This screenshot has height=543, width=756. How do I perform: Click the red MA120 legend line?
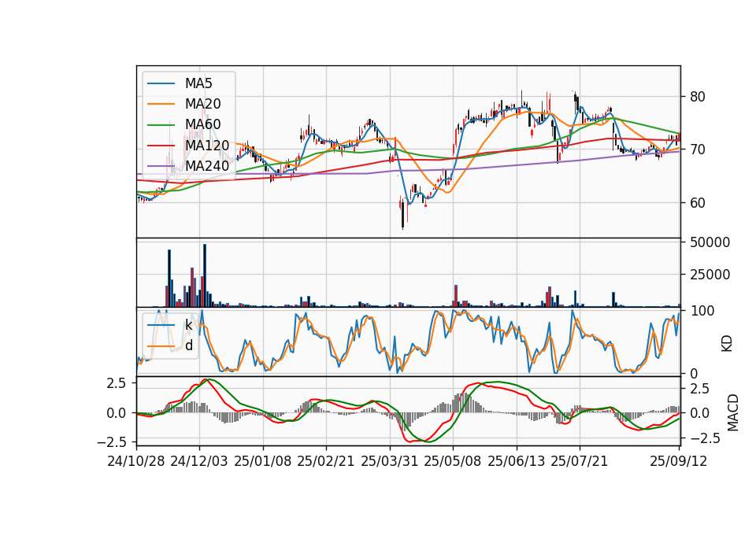(161, 145)
